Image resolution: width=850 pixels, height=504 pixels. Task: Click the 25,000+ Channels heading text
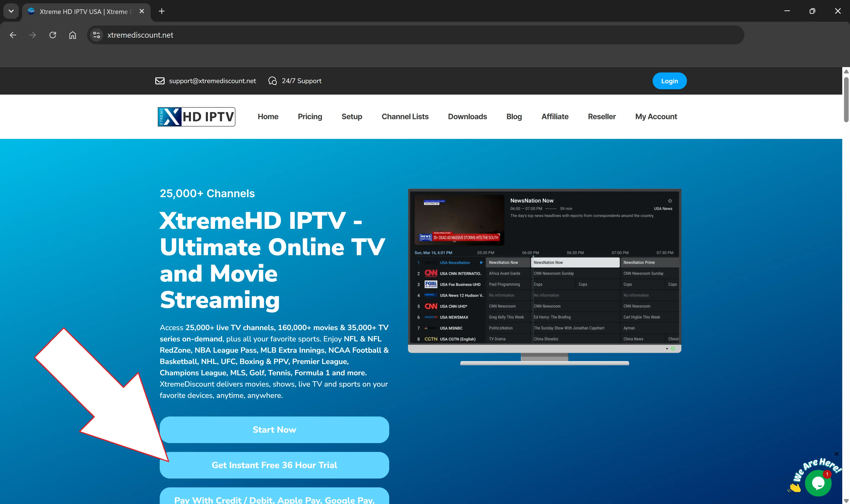[x=207, y=193]
